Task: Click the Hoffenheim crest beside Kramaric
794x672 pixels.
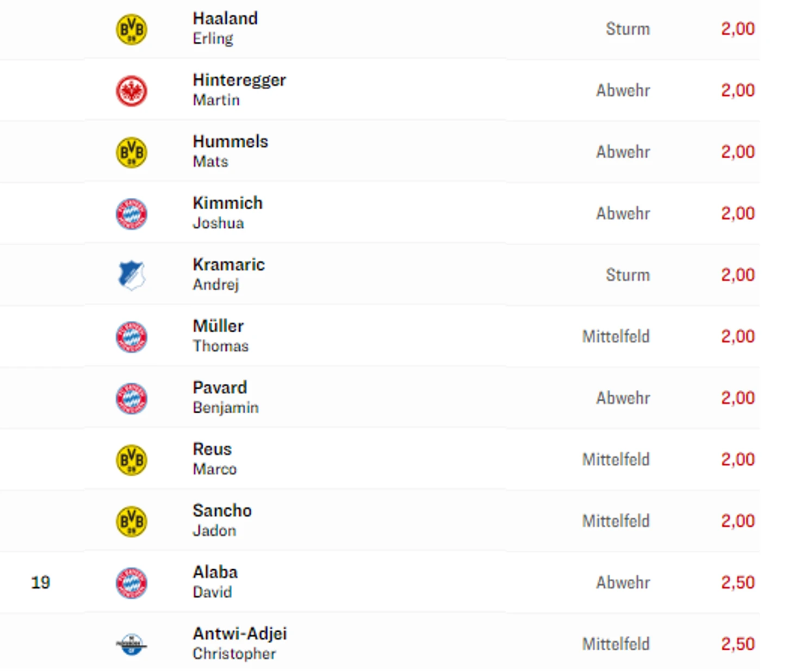Action: click(132, 275)
